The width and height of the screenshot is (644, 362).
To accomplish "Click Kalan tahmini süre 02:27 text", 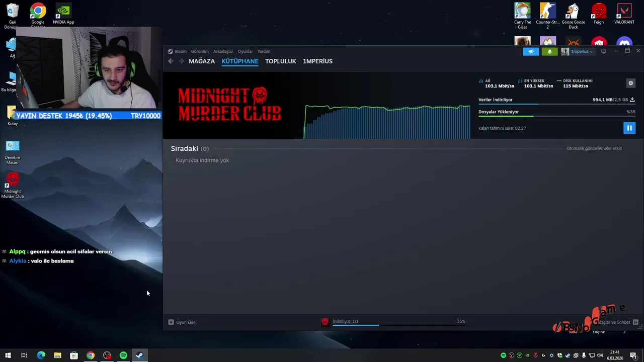I will [x=502, y=128].
